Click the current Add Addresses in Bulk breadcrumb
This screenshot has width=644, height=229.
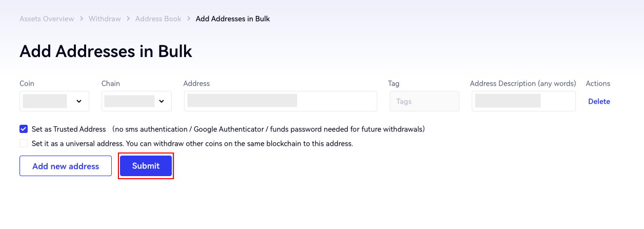[x=233, y=19]
